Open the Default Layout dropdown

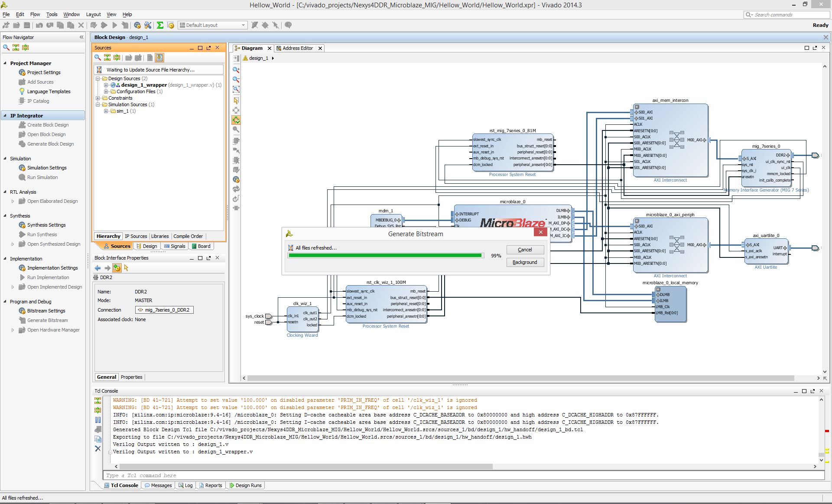click(213, 25)
